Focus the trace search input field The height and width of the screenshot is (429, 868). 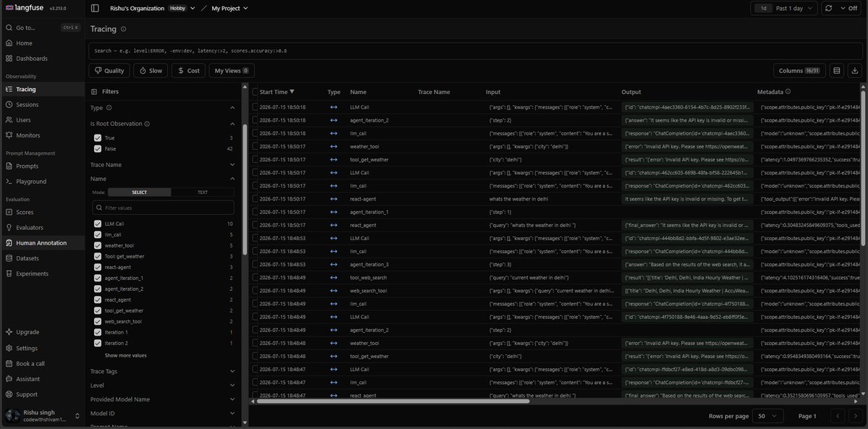475,51
